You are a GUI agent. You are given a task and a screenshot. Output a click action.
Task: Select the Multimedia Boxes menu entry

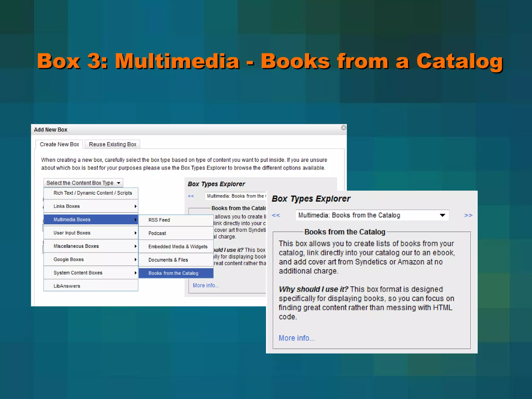point(91,220)
